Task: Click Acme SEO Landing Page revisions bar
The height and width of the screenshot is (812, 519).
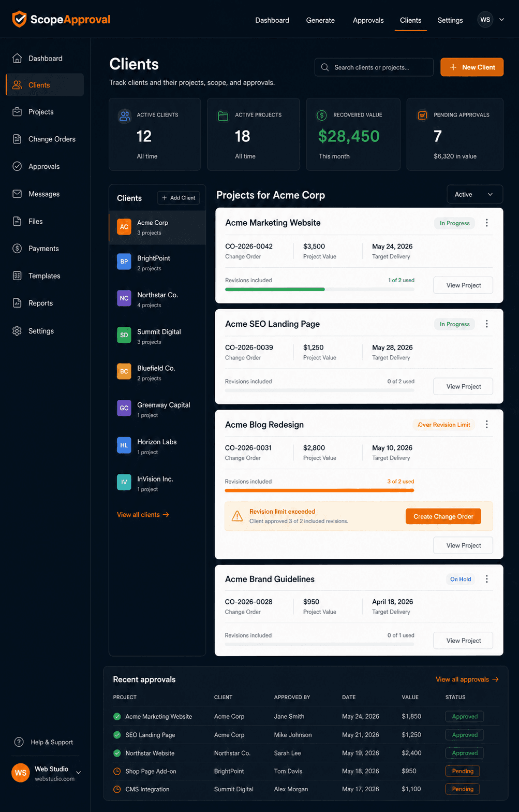Action: 320,390
